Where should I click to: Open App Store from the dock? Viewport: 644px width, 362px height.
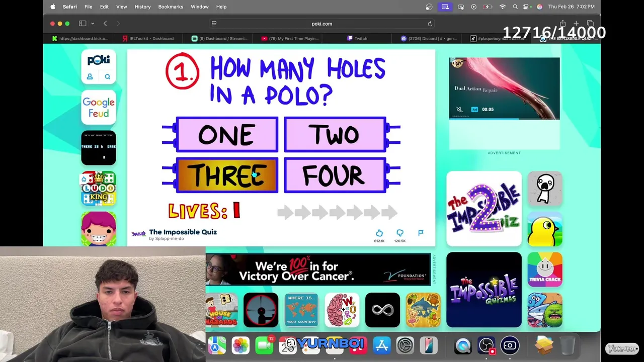[x=382, y=345]
